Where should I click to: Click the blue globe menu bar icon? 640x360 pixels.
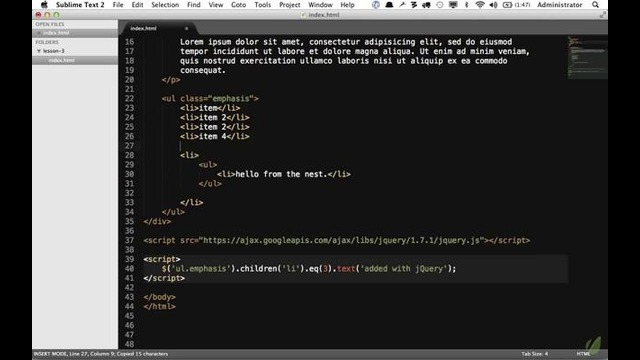[376, 5]
